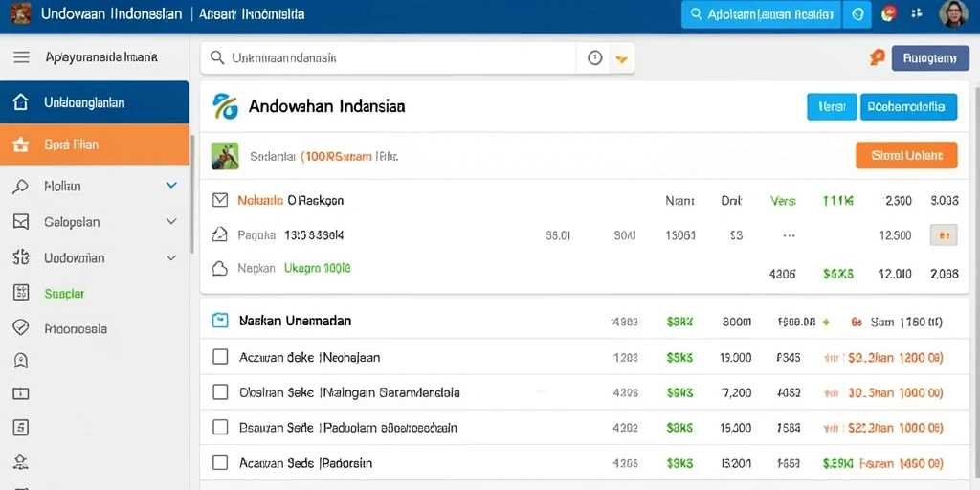Viewport: 980px width, 490px height.
Task: Click the orange pin icon near Ratagtemy
Action: [877, 58]
